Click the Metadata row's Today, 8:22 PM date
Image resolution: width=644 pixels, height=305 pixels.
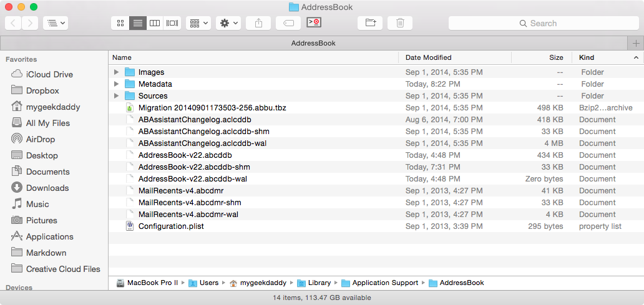433,84
